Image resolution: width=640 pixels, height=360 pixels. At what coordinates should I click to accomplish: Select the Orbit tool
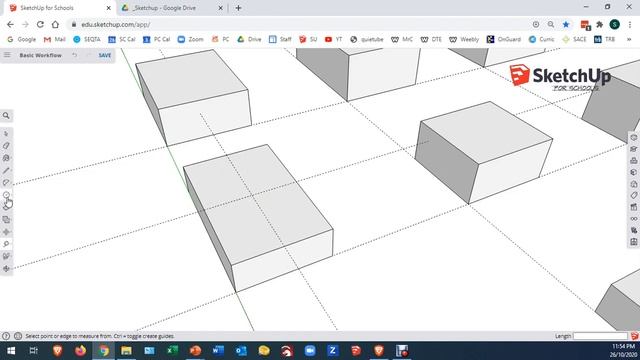click(6, 269)
